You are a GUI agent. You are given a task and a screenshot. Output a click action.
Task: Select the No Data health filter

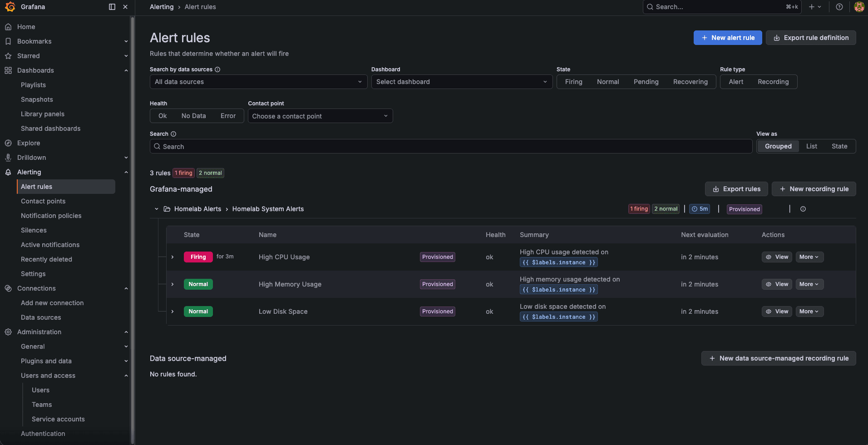[x=193, y=116]
